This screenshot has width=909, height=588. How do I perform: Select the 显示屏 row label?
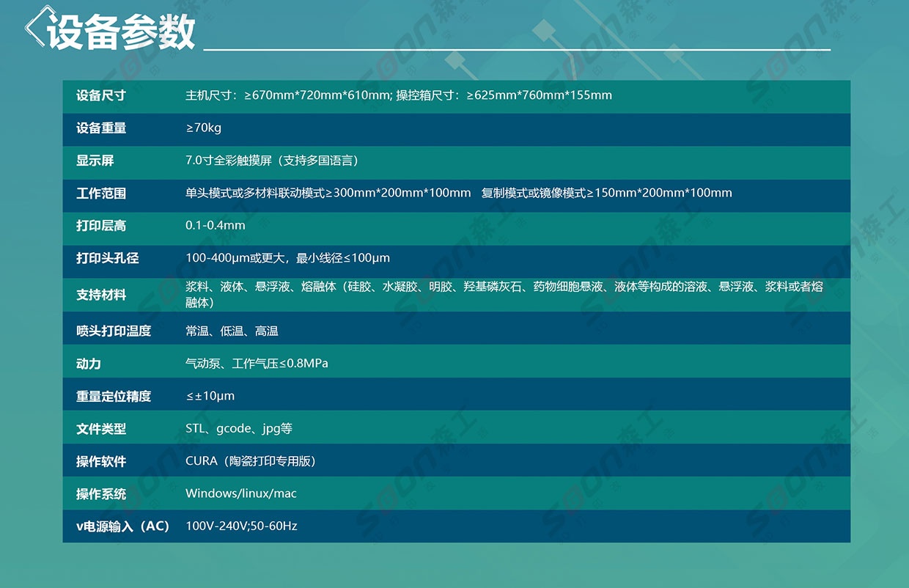click(95, 161)
